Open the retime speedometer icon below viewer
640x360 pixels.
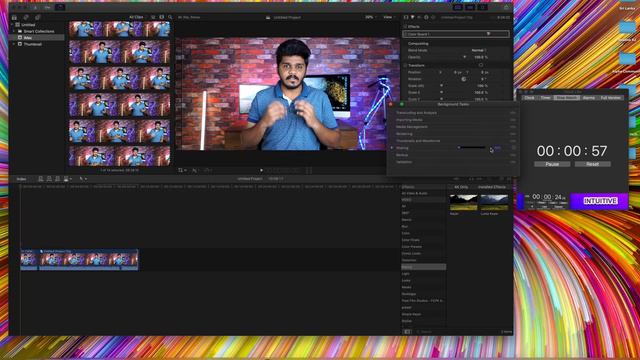point(208,170)
